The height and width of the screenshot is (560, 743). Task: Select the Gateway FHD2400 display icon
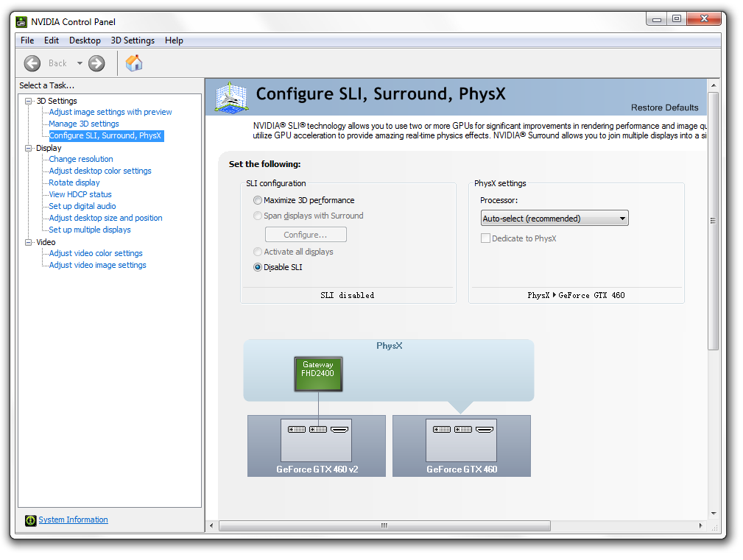(318, 374)
